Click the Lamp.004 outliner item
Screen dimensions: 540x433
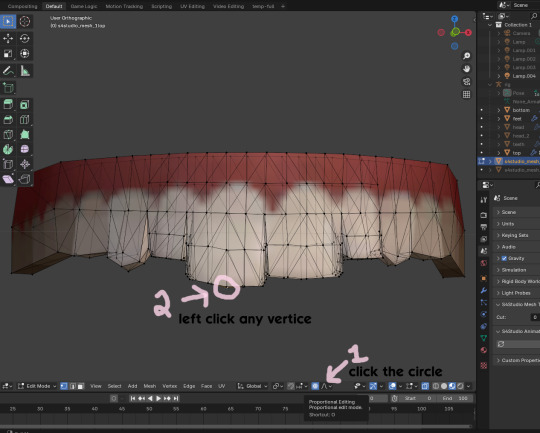523,76
